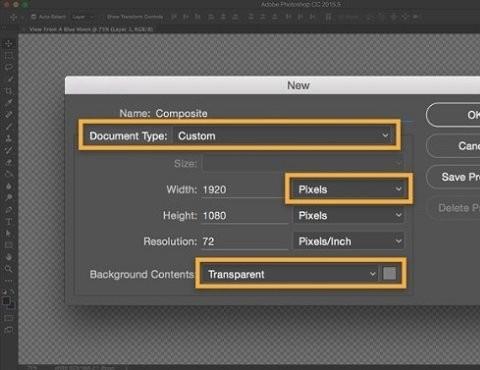The image size is (480, 370).
Task: Select the Rectangle shape tool
Action: pos(9,245)
